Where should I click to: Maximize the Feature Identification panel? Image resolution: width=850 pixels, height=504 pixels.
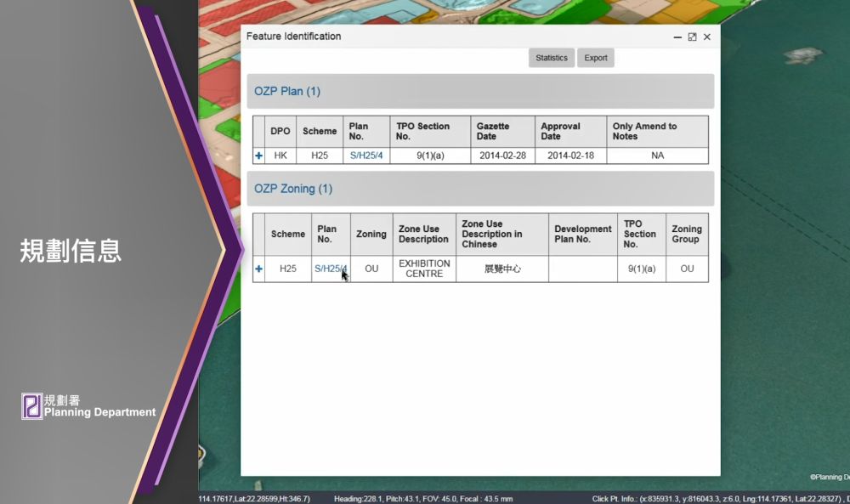pos(692,37)
